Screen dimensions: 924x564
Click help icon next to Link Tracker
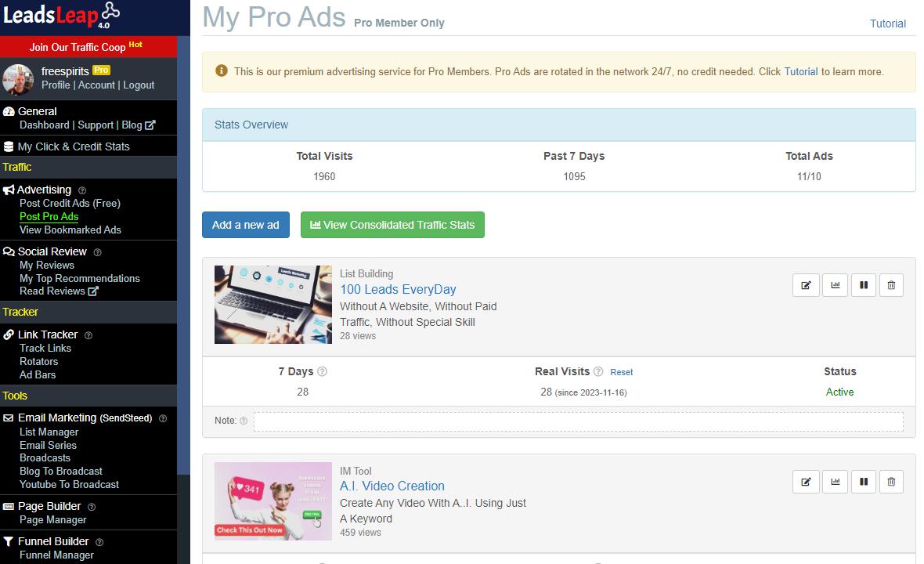(x=88, y=335)
